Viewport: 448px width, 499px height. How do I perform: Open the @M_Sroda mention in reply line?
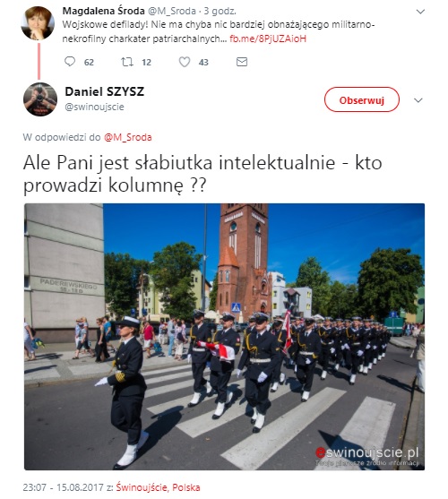click(128, 137)
